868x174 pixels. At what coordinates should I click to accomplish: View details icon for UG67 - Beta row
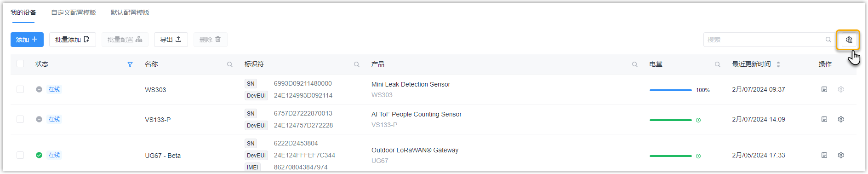pos(824,155)
